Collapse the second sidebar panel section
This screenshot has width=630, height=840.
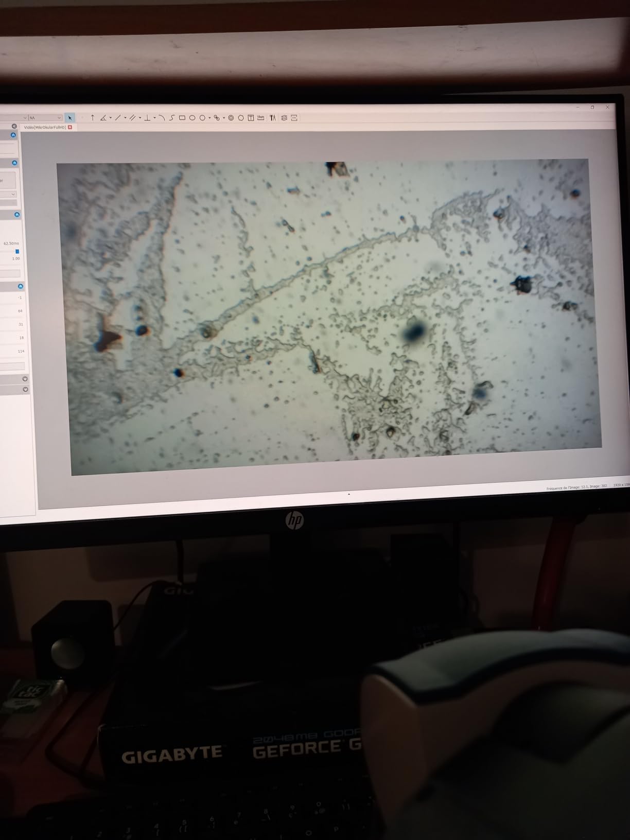pos(14,163)
